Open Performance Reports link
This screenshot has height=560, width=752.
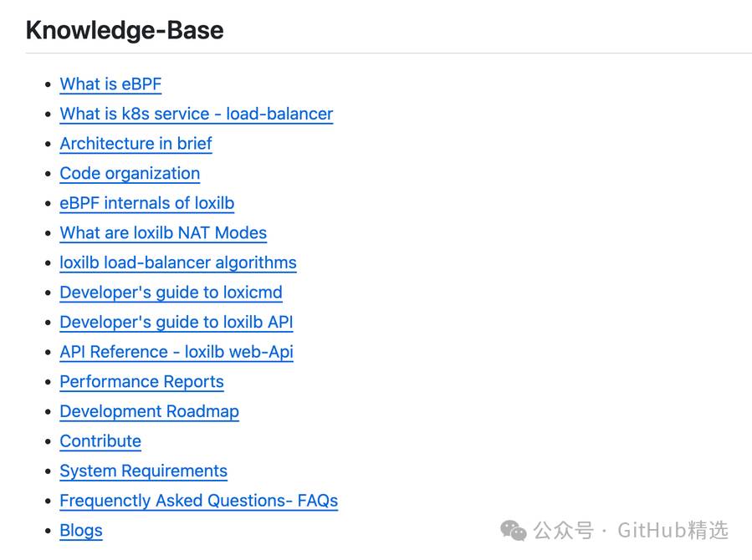[141, 382]
